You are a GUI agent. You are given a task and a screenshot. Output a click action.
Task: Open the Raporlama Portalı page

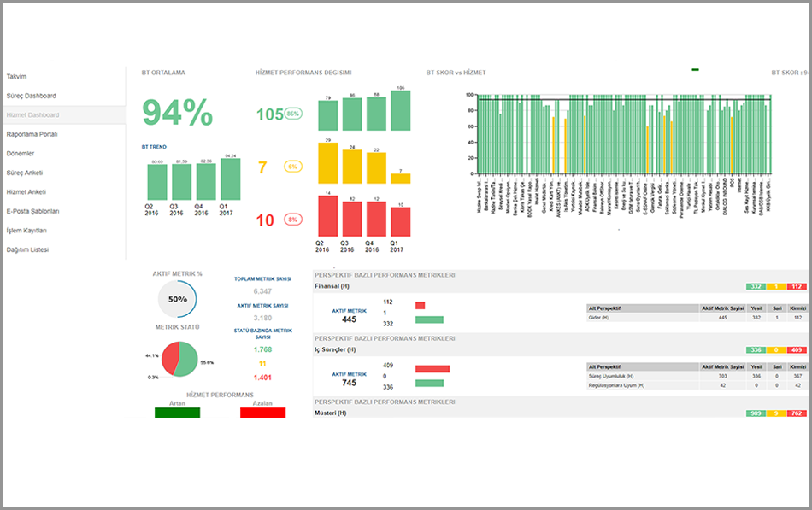point(32,134)
